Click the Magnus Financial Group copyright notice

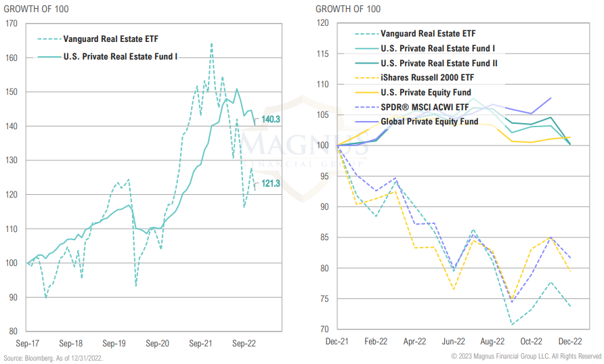(526, 357)
